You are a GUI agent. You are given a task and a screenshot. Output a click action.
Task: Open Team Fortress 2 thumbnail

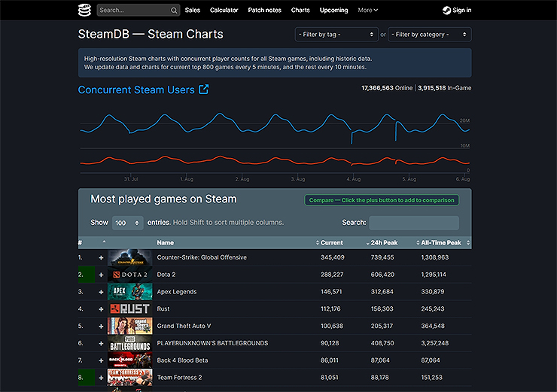click(130, 378)
